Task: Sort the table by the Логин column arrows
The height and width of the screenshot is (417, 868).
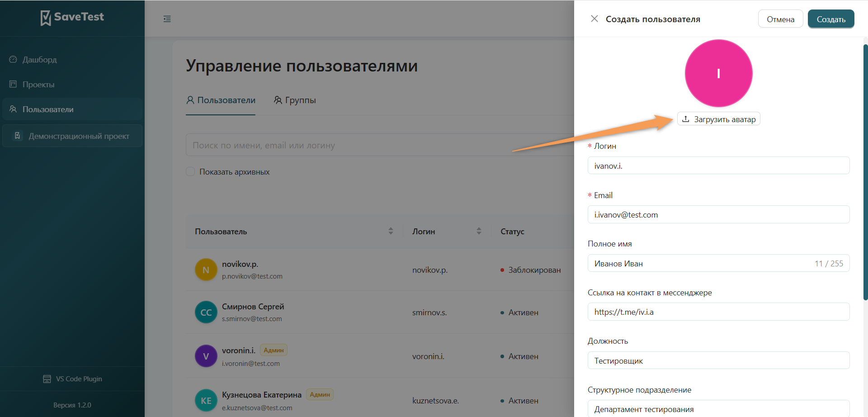Action: click(x=479, y=231)
